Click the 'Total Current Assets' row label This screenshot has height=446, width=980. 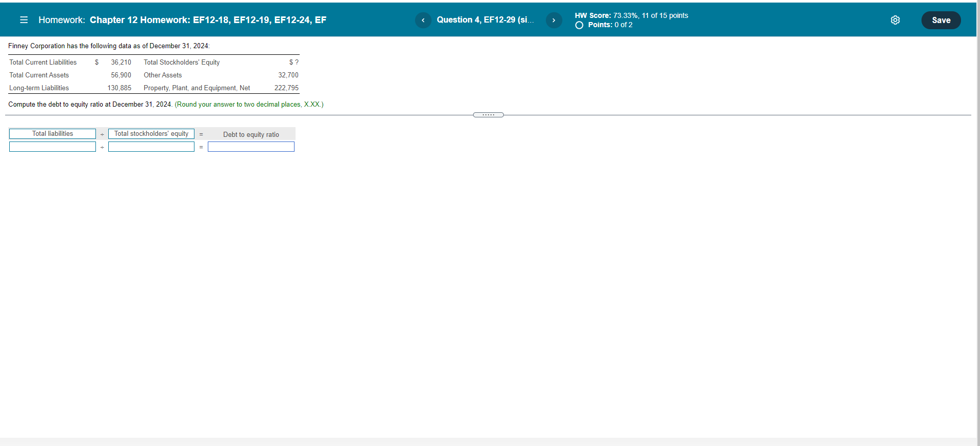click(x=39, y=75)
